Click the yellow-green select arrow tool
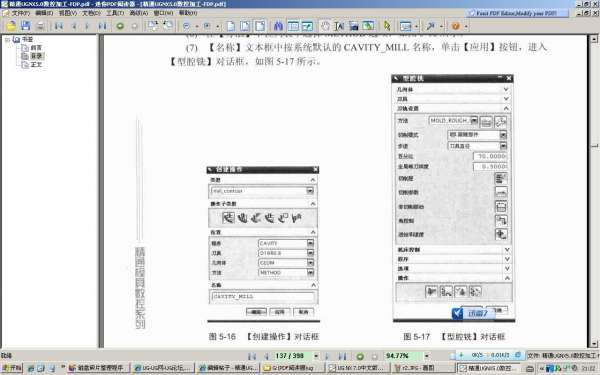600x375 pixels. (387, 26)
